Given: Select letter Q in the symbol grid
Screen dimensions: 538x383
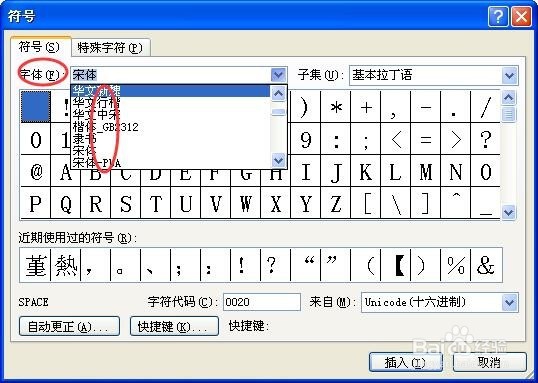Looking at the screenshot, I should pyautogui.click(x=66, y=203).
